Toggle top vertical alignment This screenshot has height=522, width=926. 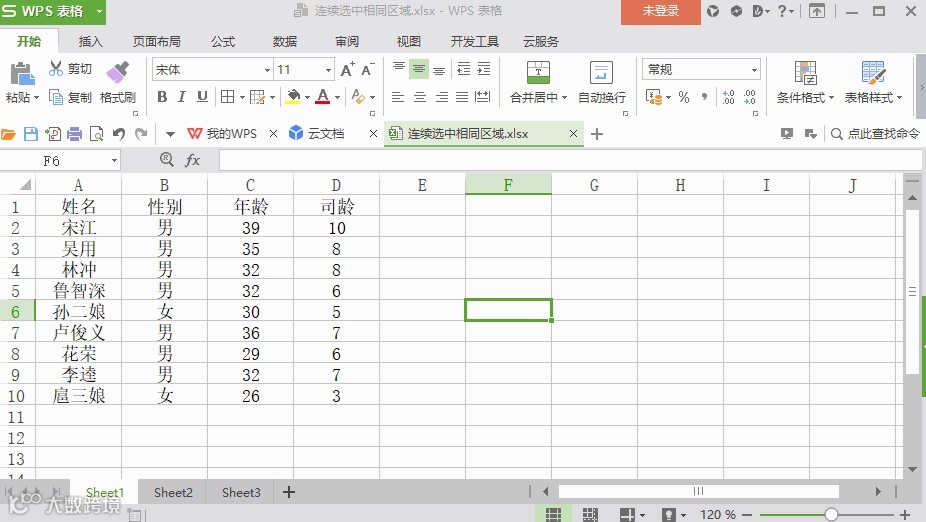[x=399, y=68]
